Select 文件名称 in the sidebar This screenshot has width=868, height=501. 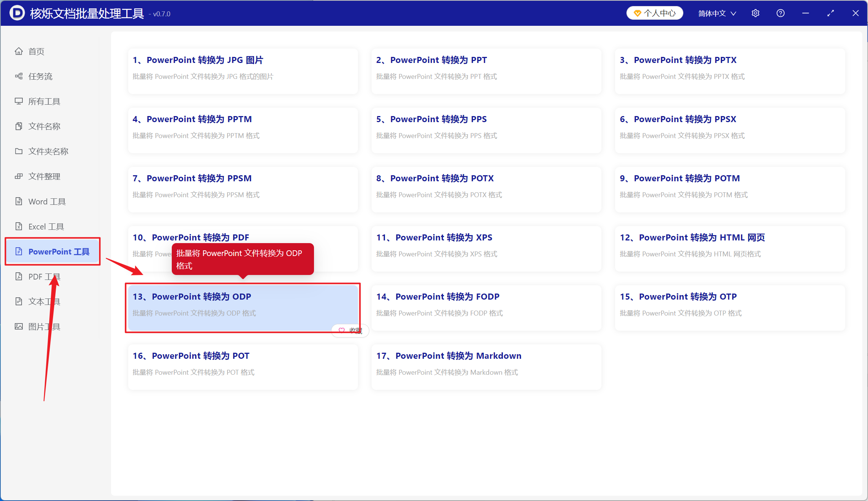point(53,126)
